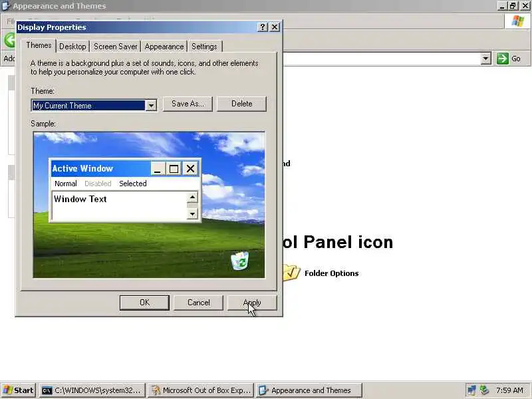The width and height of the screenshot is (532, 399).
Task: Click the green Back button
Action: 10,41
